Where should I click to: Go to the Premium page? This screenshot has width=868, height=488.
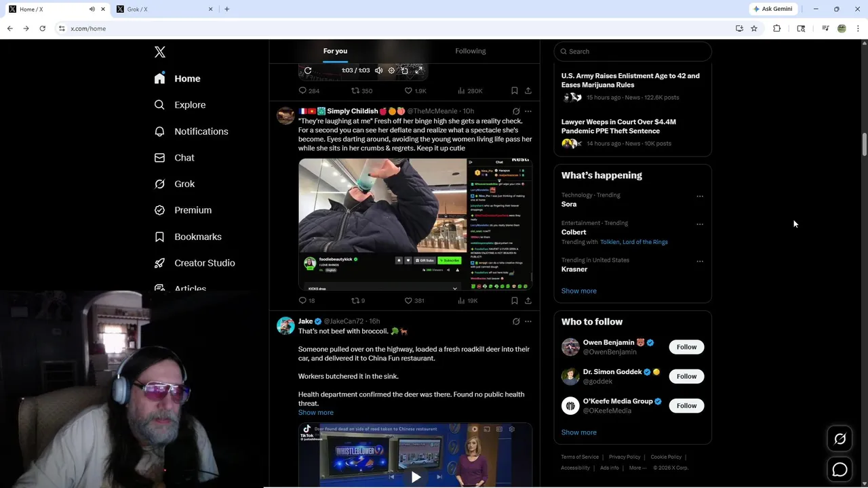click(183, 210)
